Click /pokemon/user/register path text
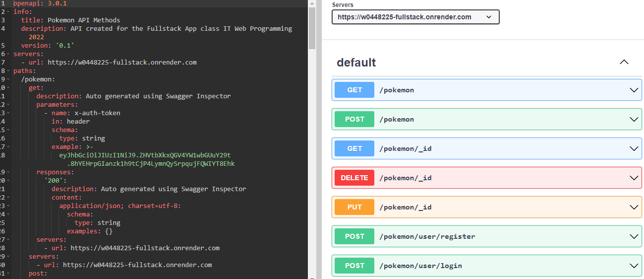Screen dimensions: 644x279 [427, 237]
